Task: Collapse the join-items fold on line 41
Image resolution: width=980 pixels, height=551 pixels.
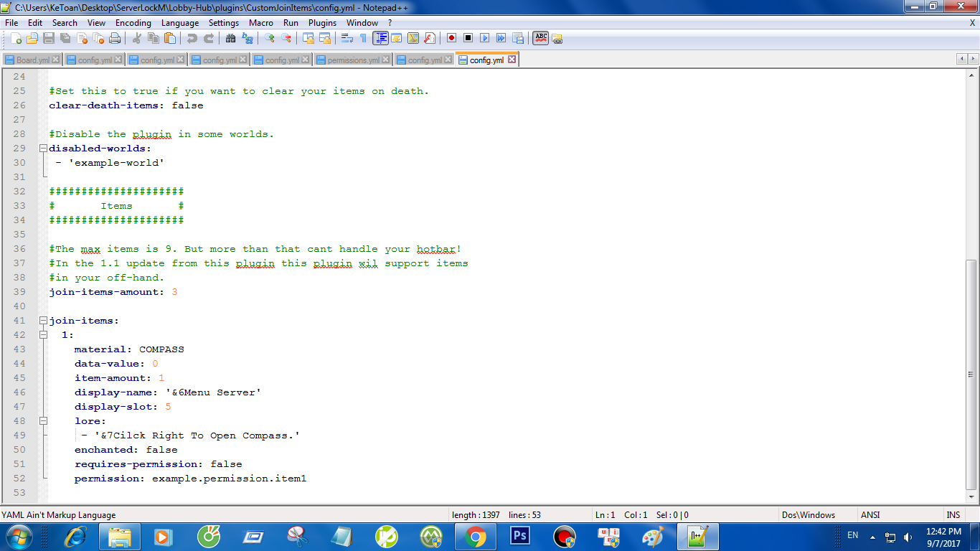Action: tap(43, 321)
